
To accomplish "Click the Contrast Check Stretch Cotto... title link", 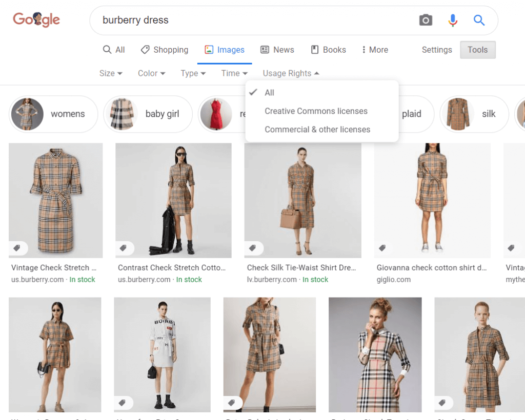I will [x=172, y=267].
